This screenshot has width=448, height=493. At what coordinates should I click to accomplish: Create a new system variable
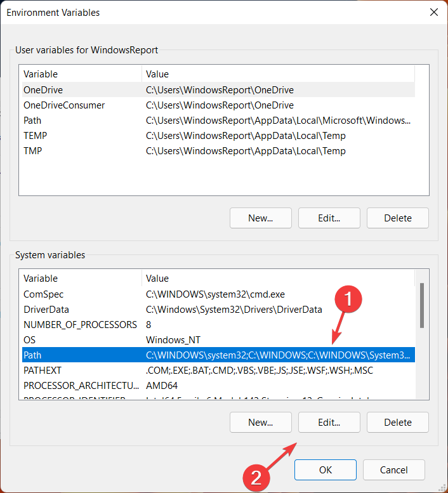click(260, 422)
